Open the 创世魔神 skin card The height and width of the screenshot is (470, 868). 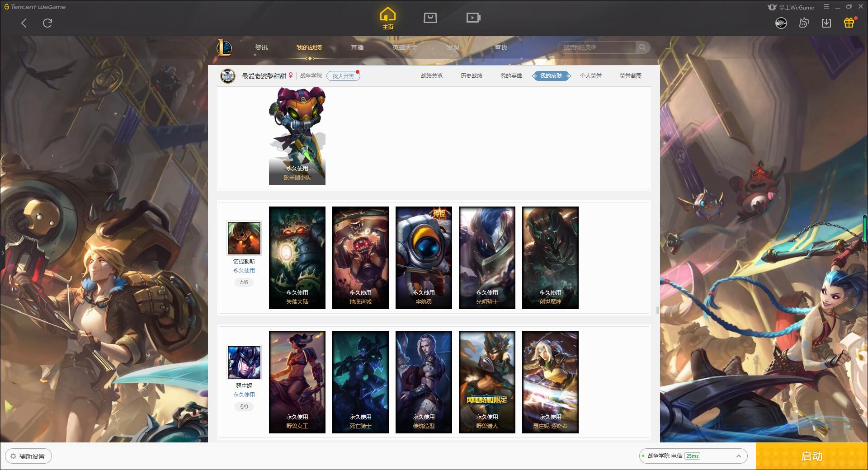point(550,258)
